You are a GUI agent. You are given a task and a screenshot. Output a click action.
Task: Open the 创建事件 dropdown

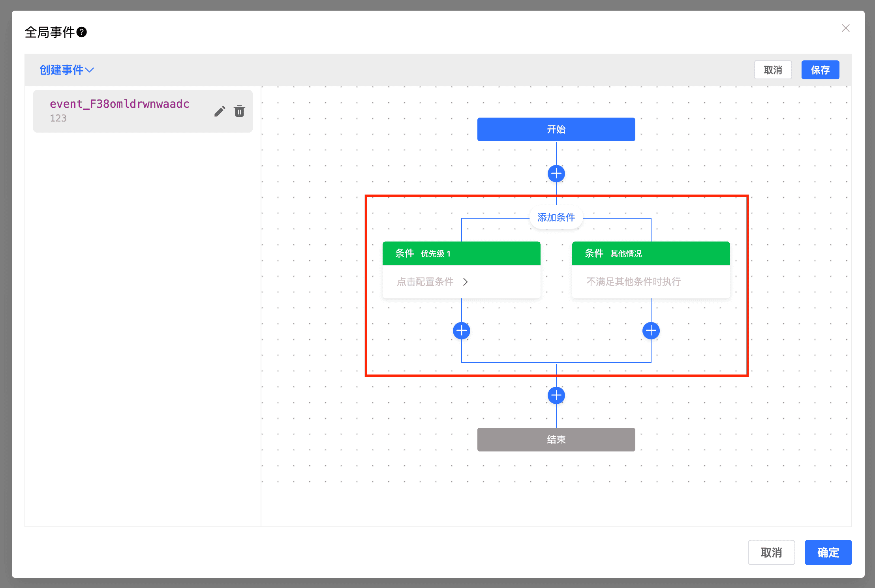(66, 70)
